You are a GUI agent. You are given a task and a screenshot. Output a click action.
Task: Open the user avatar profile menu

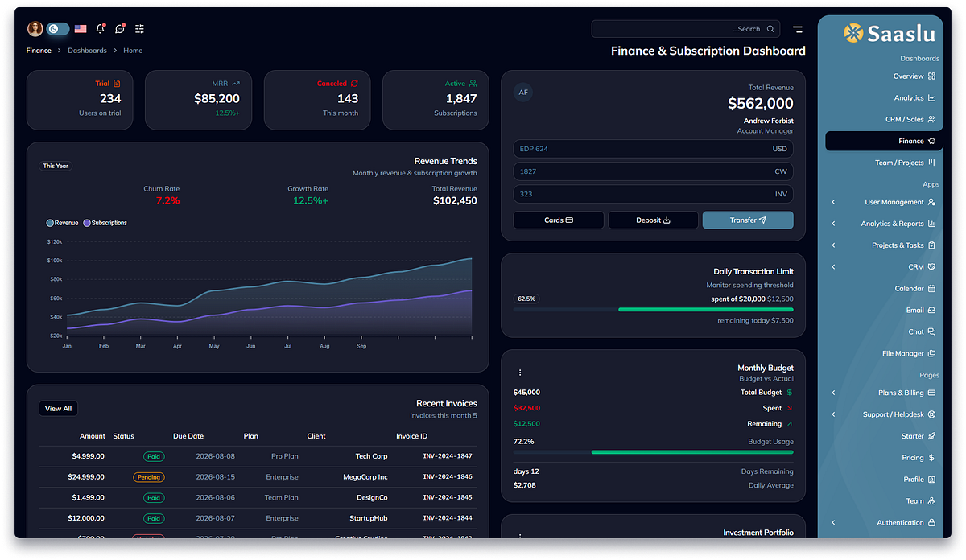point(35,29)
